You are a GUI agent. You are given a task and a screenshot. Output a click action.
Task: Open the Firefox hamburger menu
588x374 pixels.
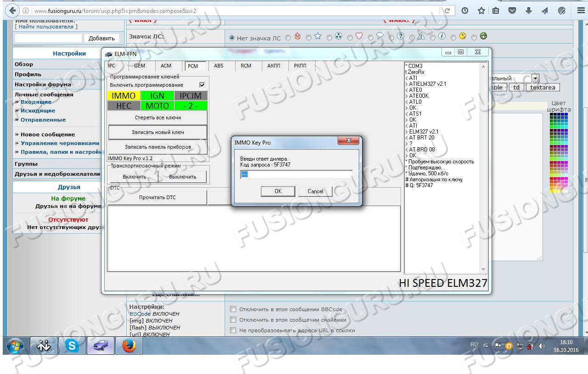(580, 11)
